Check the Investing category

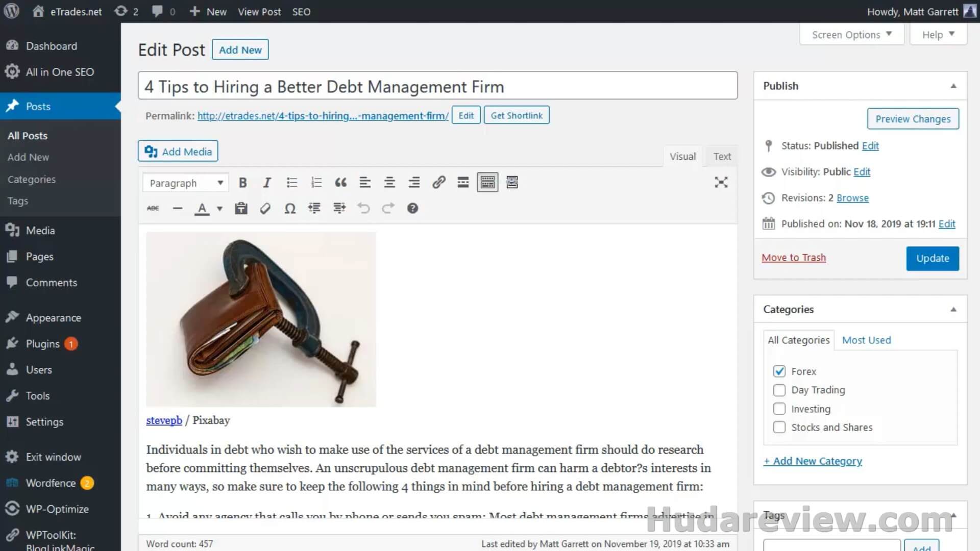click(779, 409)
